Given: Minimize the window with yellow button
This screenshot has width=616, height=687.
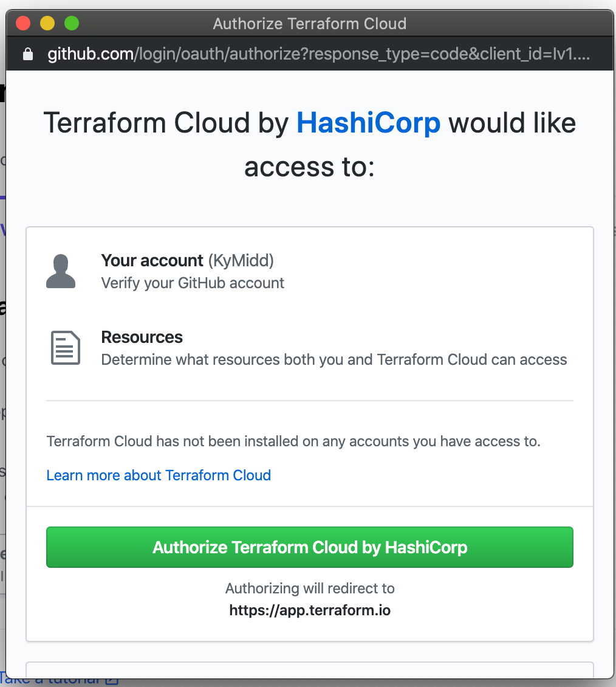Looking at the screenshot, I should click(47, 24).
